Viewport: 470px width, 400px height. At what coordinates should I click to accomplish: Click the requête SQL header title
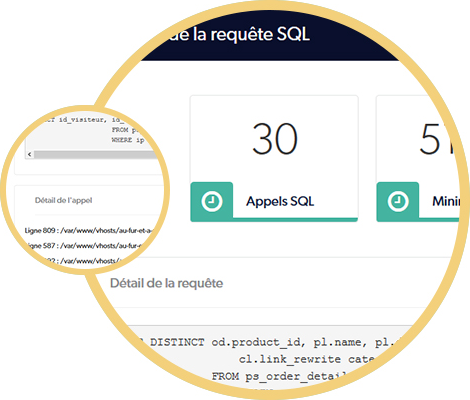coord(240,34)
